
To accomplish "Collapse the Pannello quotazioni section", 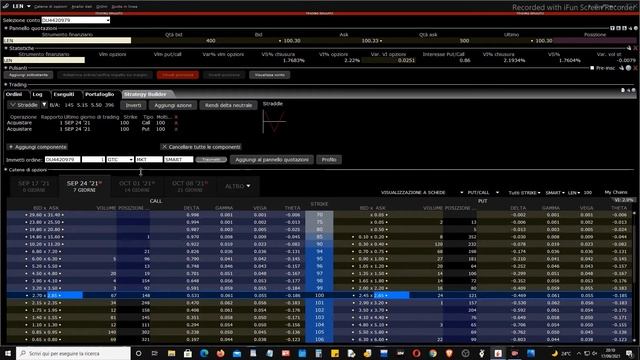I will (x=6, y=28).
